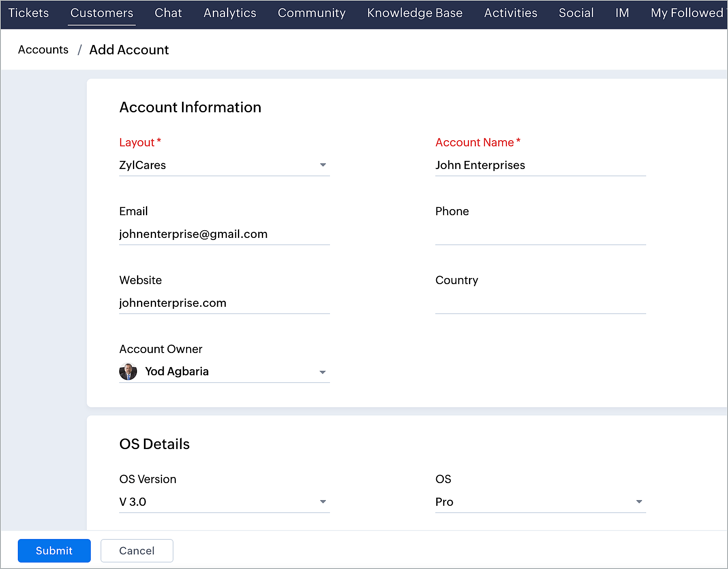
Task: Click into the empty Country field
Action: 540,303
